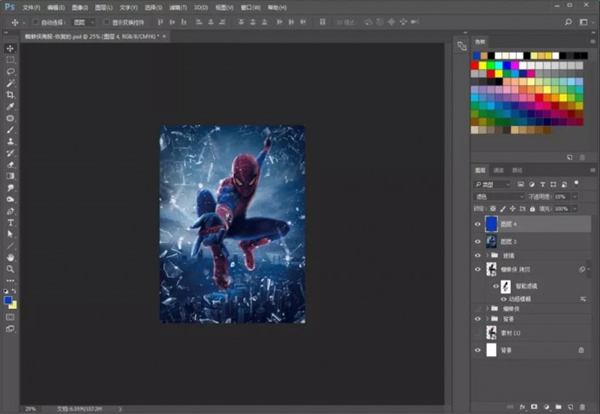Toggle visibility of the 图层 3 layer

pos(476,241)
